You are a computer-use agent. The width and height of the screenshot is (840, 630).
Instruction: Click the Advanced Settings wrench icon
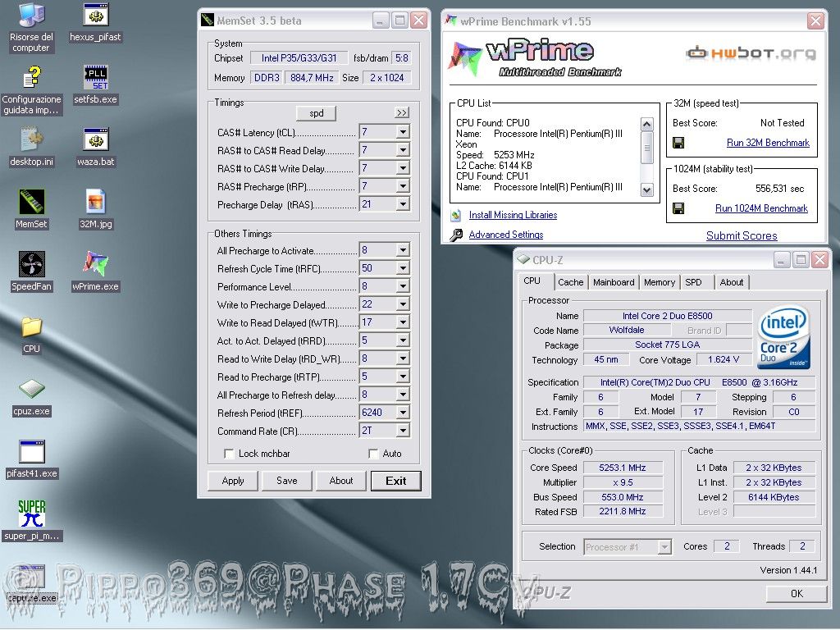tap(456, 235)
